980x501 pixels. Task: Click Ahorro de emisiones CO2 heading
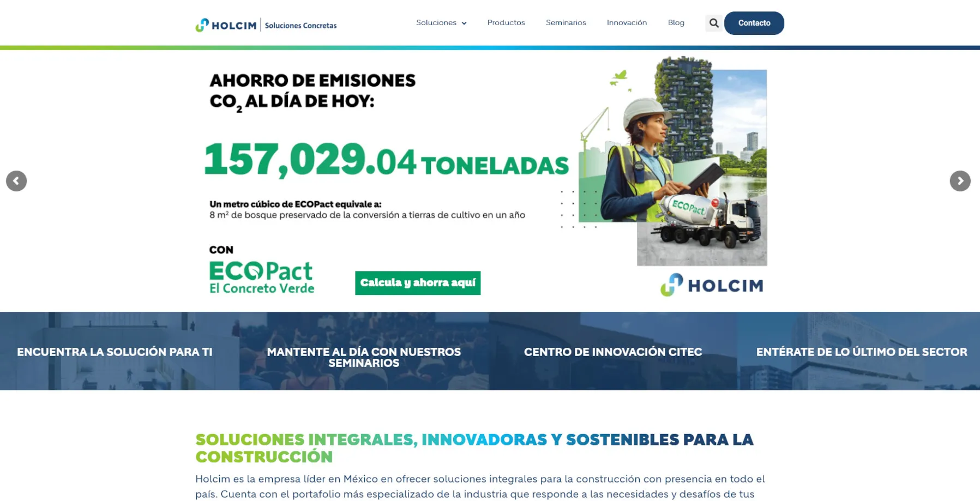pos(312,92)
